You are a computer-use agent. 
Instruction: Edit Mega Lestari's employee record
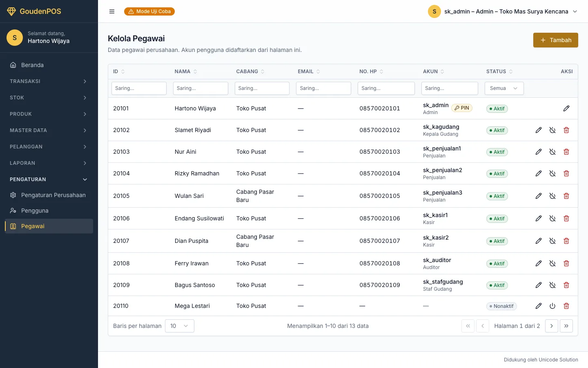coord(539,306)
